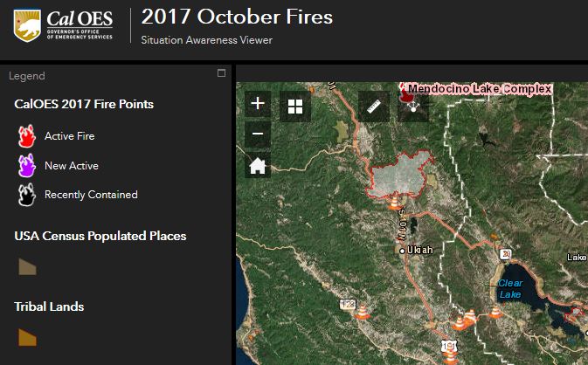Viewport: 588px width, 365px height.
Task: Click the 2017 October Fires title
Action: pos(236,17)
